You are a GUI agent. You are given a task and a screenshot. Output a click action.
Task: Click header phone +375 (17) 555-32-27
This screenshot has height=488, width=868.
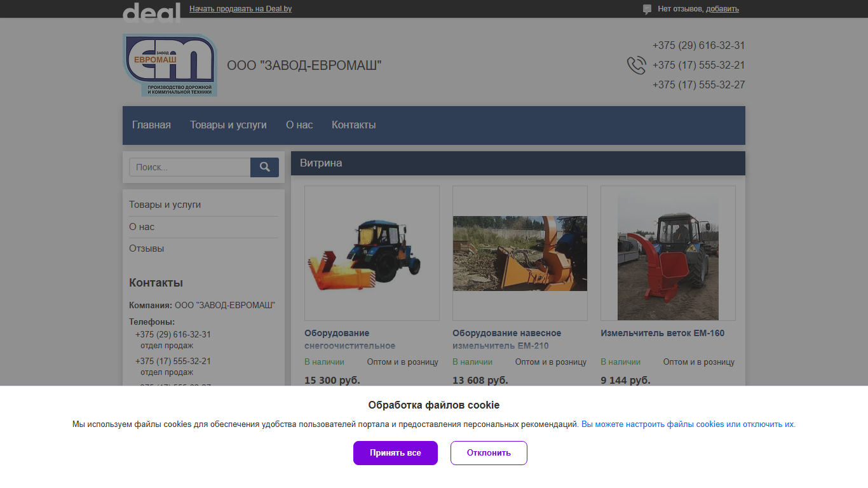coord(698,85)
